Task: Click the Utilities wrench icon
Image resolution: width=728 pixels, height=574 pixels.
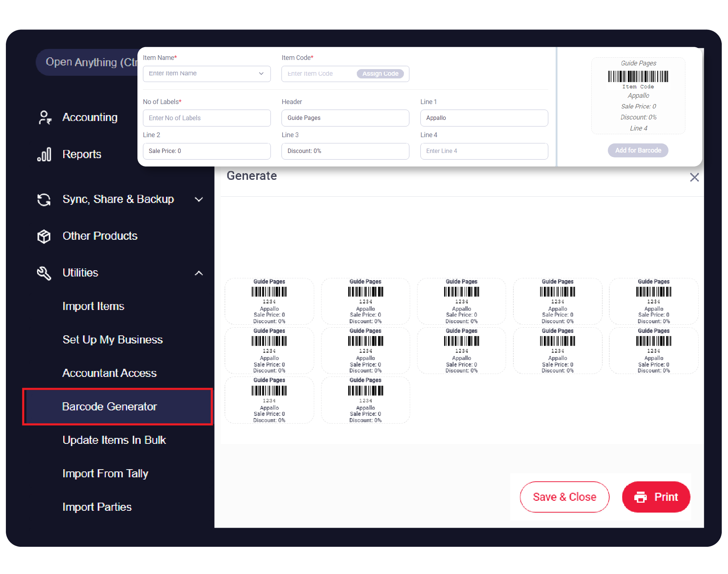Action: pyautogui.click(x=44, y=273)
